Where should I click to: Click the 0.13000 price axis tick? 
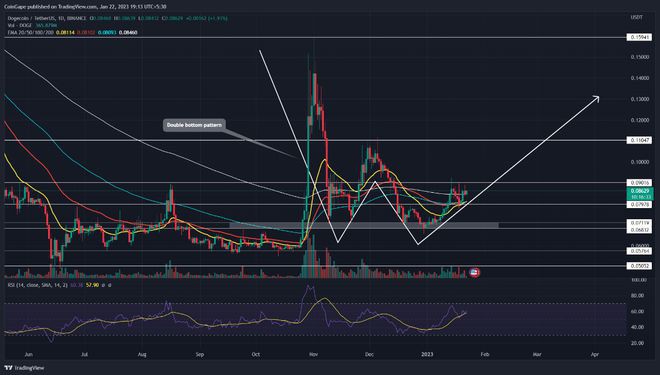(639, 99)
